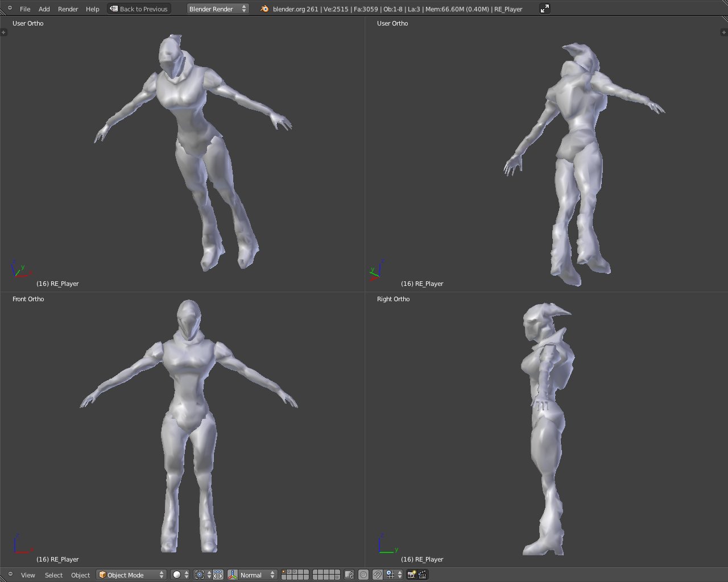
Task: Open the File menu
Action: [x=25, y=9]
